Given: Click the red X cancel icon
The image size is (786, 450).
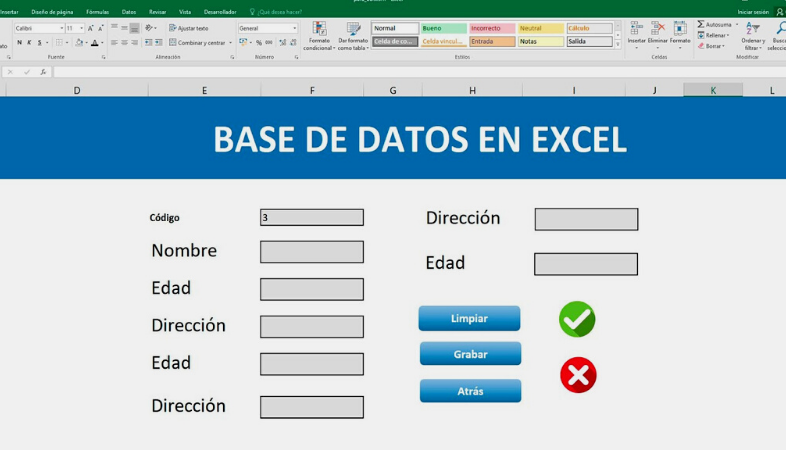Looking at the screenshot, I should [578, 375].
